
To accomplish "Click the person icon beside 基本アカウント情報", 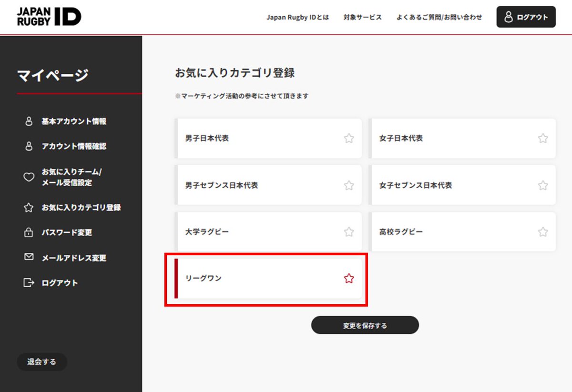I will click(29, 121).
